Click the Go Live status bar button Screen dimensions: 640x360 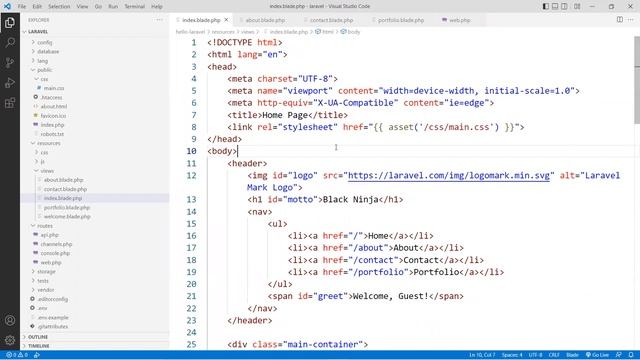(x=597, y=355)
